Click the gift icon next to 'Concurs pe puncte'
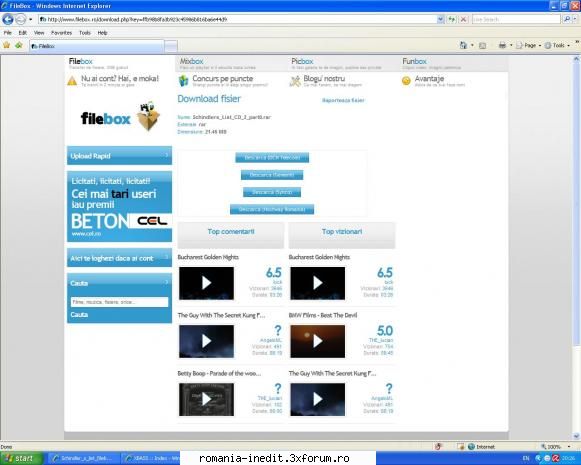This screenshot has height=465, width=581. [183, 80]
